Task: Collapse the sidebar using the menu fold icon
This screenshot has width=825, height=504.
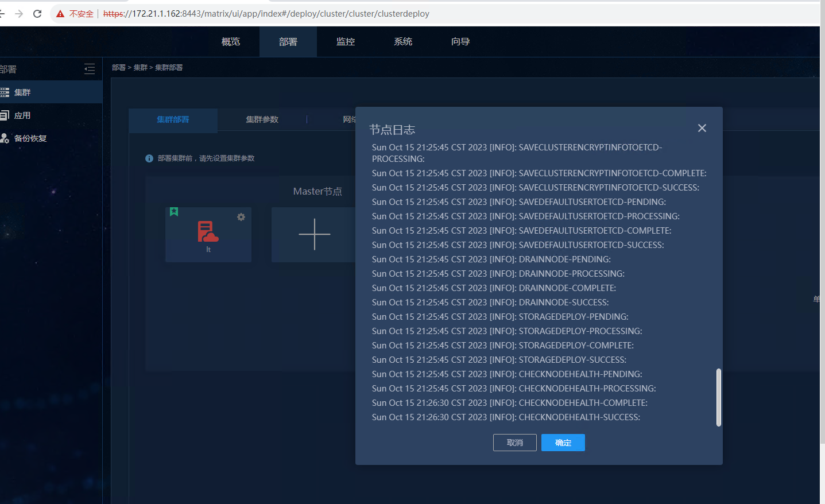Action: tap(90, 69)
